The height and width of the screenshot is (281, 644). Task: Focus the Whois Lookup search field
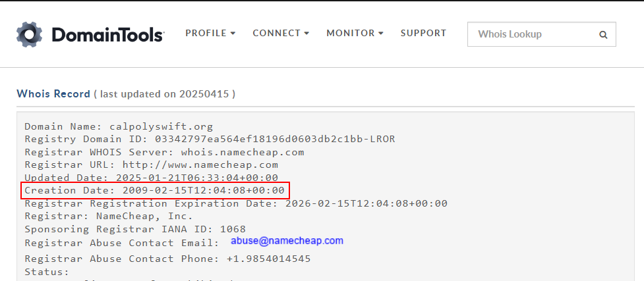(x=541, y=34)
